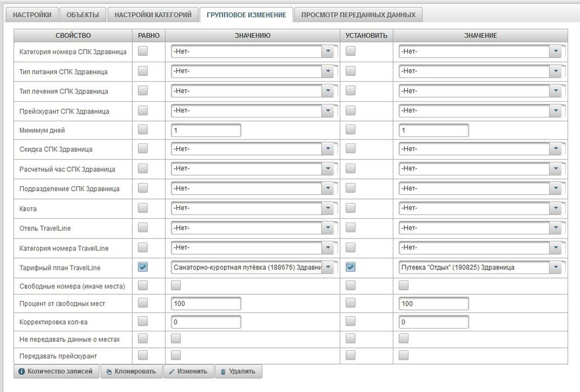The width and height of the screenshot is (580, 392).
Task: Toggle Значение checkbox for Передавать прейскурант
Action: [403, 355]
